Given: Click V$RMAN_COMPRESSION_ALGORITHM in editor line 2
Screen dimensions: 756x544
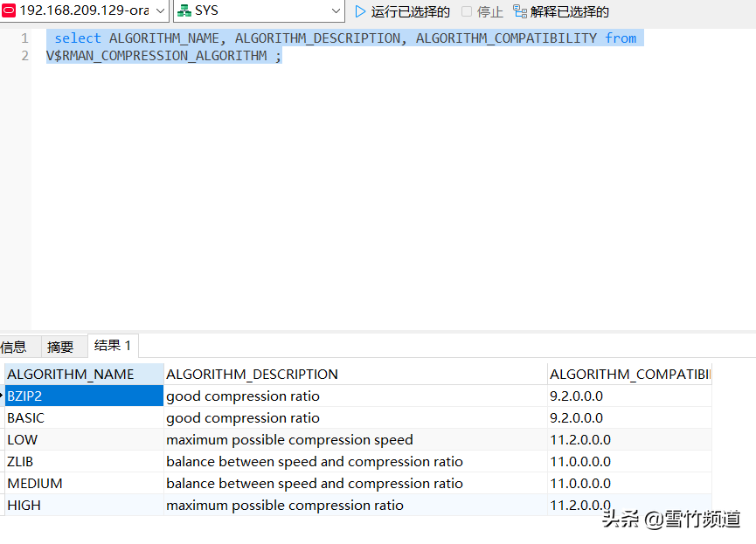Looking at the screenshot, I should tap(156, 56).
